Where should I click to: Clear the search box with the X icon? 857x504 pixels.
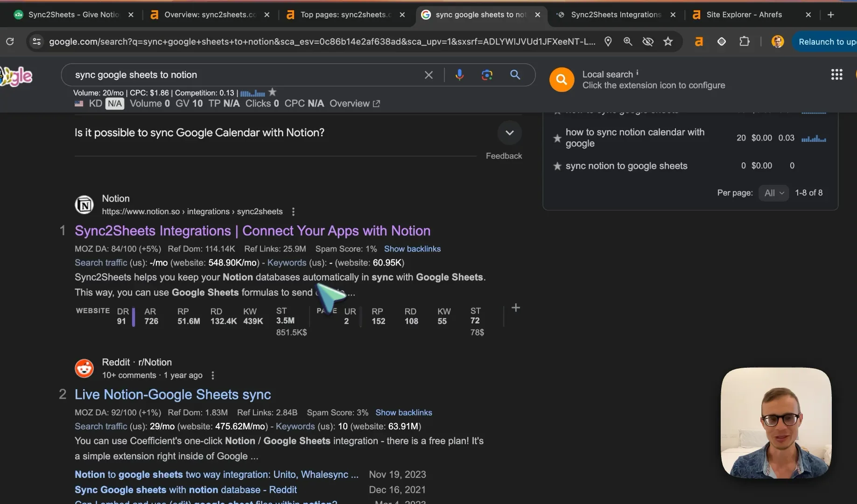[428, 75]
